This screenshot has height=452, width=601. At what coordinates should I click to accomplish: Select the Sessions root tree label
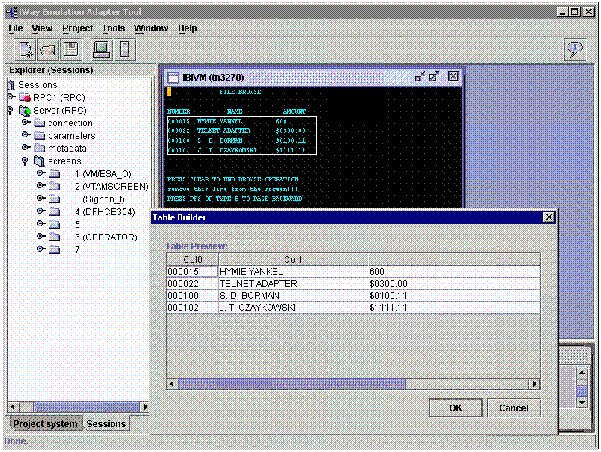pos(38,85)
